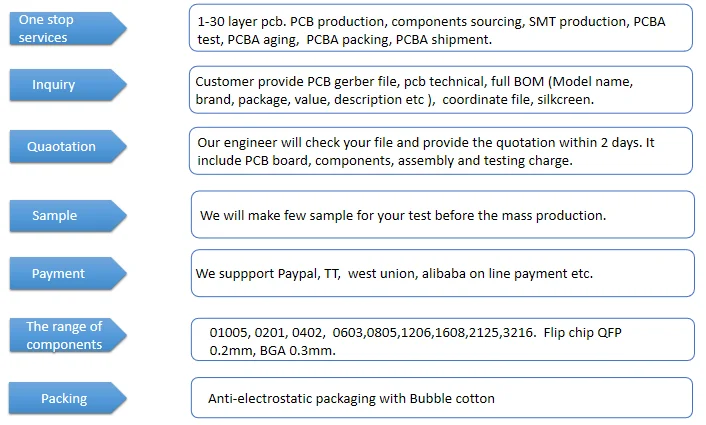Click the Payment arrow label

[58, 273]
